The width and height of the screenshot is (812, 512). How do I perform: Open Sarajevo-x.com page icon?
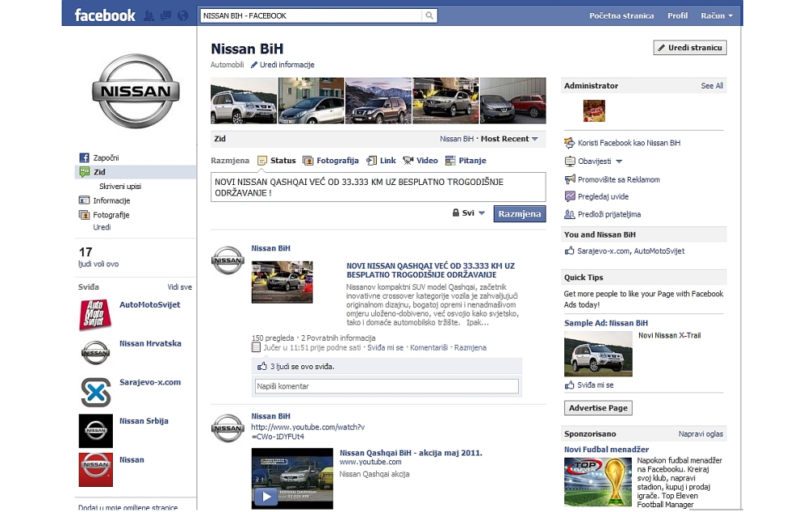point(95,392)
